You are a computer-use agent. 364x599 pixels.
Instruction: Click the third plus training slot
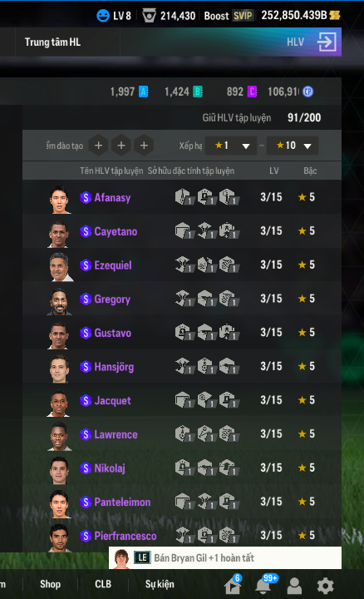point(144,146)
